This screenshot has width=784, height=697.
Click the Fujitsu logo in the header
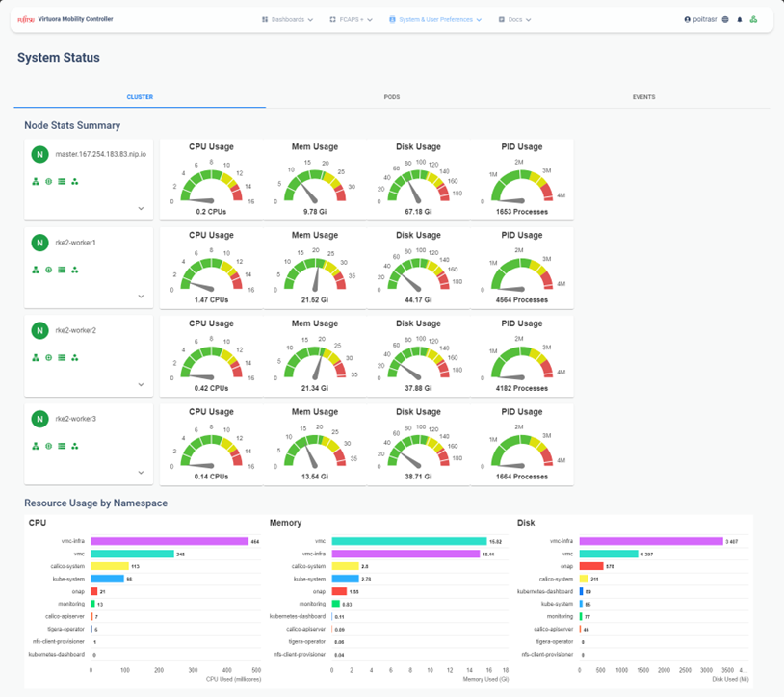[25, 19]
